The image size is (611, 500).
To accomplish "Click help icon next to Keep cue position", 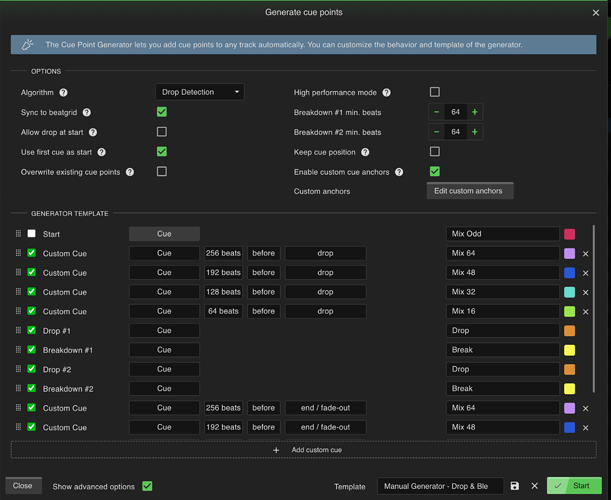I will 365,152.
